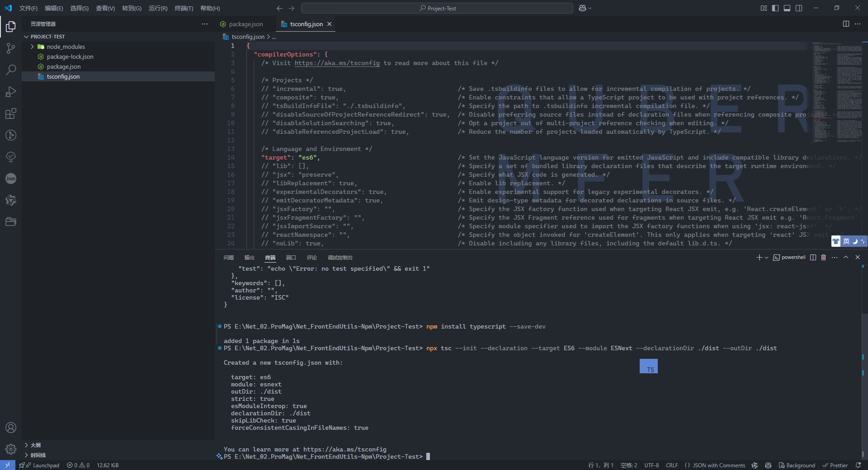
Task: Open the Extensions view
Action: coord(11,113)
